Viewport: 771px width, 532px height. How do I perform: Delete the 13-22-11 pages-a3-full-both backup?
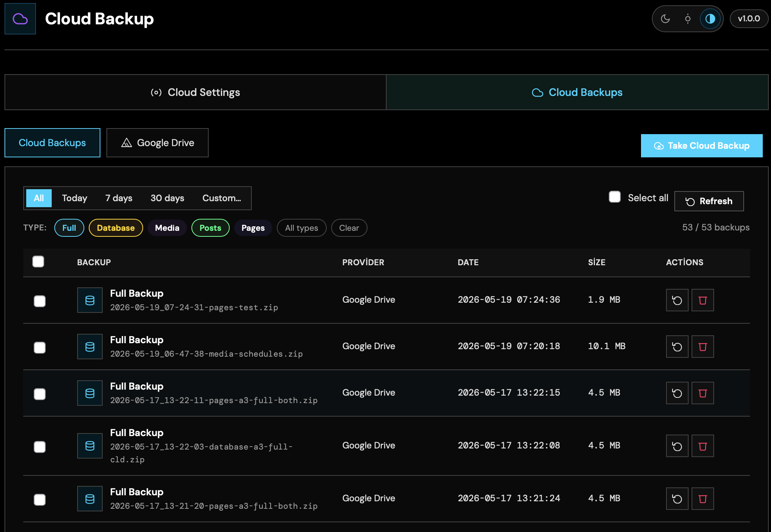click(x=703, y=393)
